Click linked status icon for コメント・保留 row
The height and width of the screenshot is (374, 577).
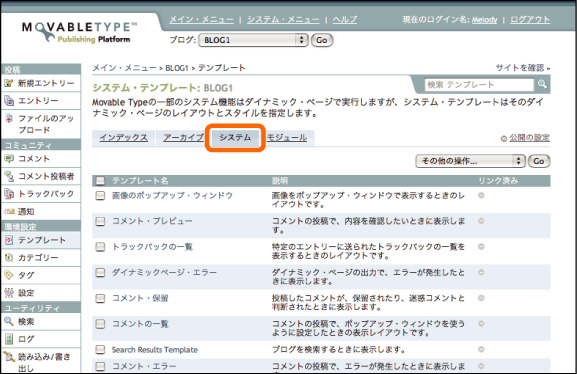[x=481, y=298]
